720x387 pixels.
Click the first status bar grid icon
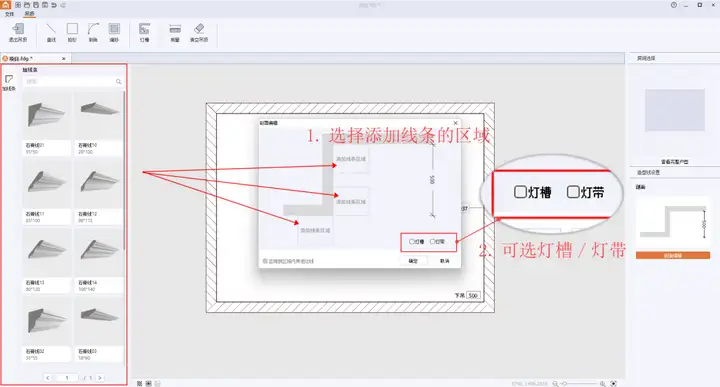[140, 383]
